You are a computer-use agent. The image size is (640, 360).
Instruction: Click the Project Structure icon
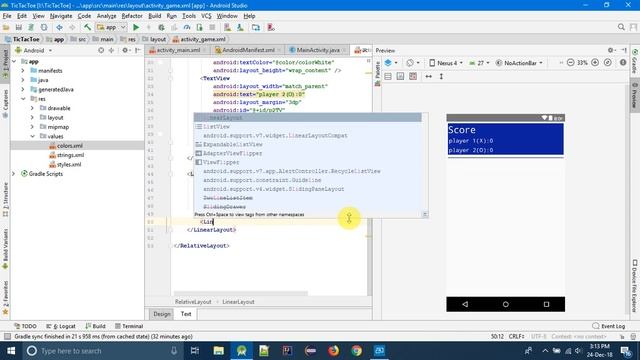click(256, 27)
